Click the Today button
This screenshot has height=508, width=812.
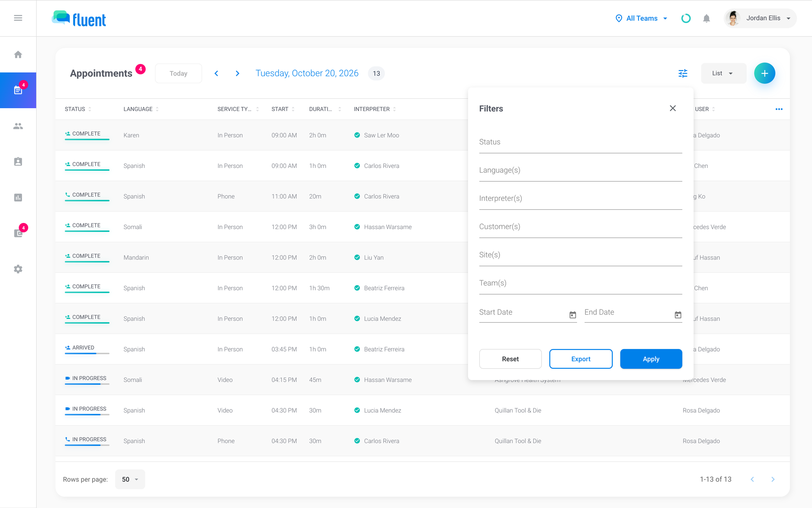pos(179,73)
